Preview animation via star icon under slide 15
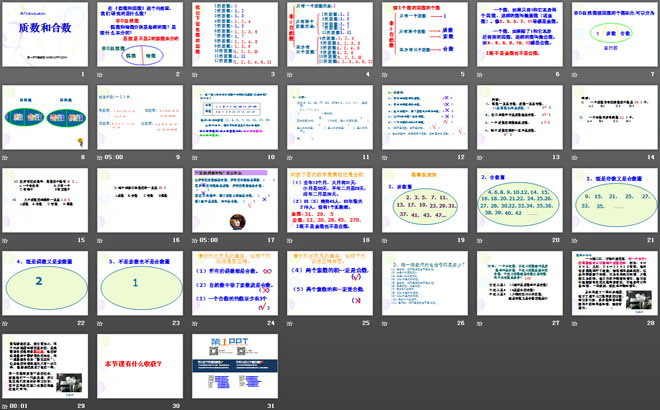660x410 pixels. tap(6, 241)
